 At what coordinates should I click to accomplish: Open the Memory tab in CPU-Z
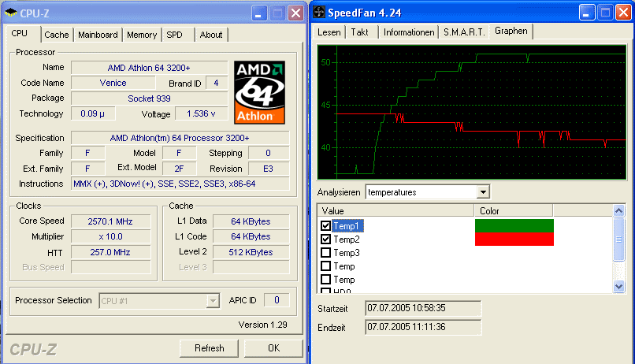(142, 35)
